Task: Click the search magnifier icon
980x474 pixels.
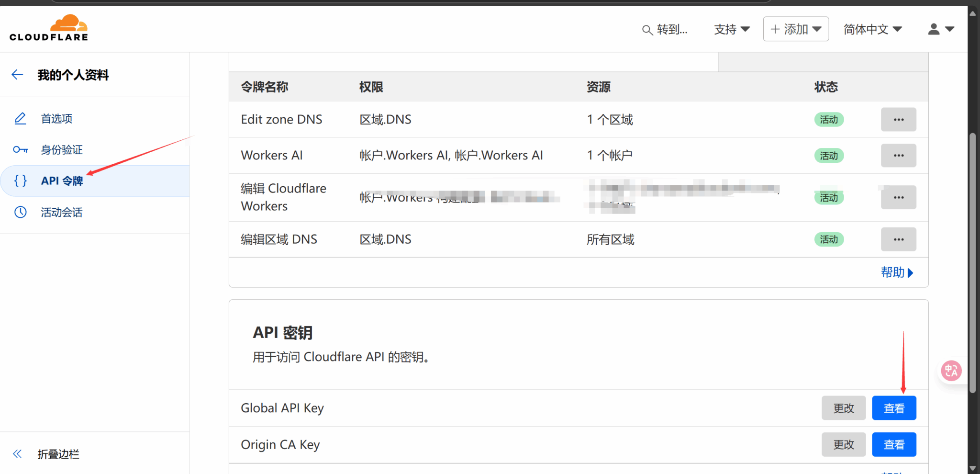Action: pyautogui.click(x=647, y=30)
